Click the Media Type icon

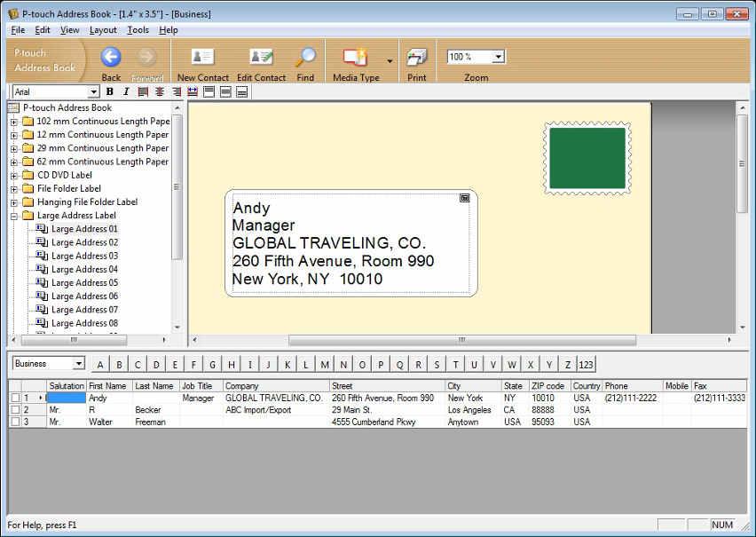click(x=355, y=57)
